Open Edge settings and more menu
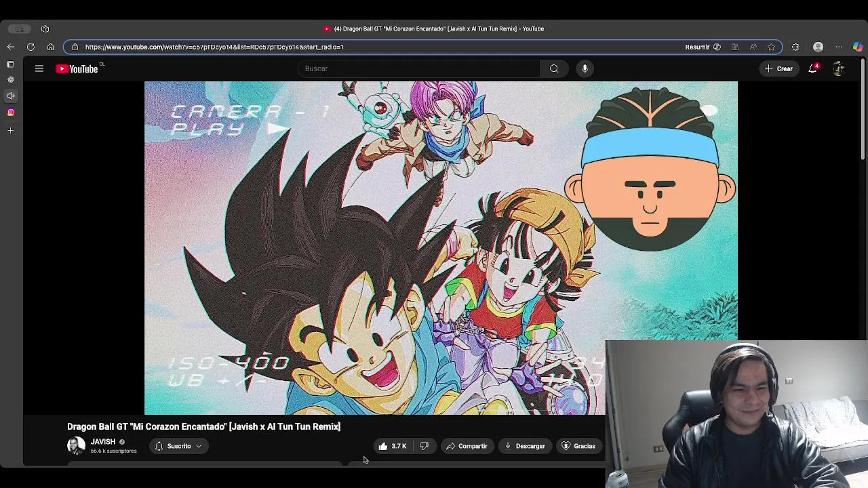The width and height of the screenshot is (868, 488). click(x=839, y=47)
